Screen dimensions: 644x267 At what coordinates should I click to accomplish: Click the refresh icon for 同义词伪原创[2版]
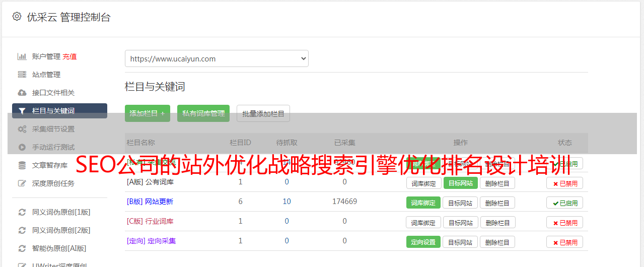[22, 230]
